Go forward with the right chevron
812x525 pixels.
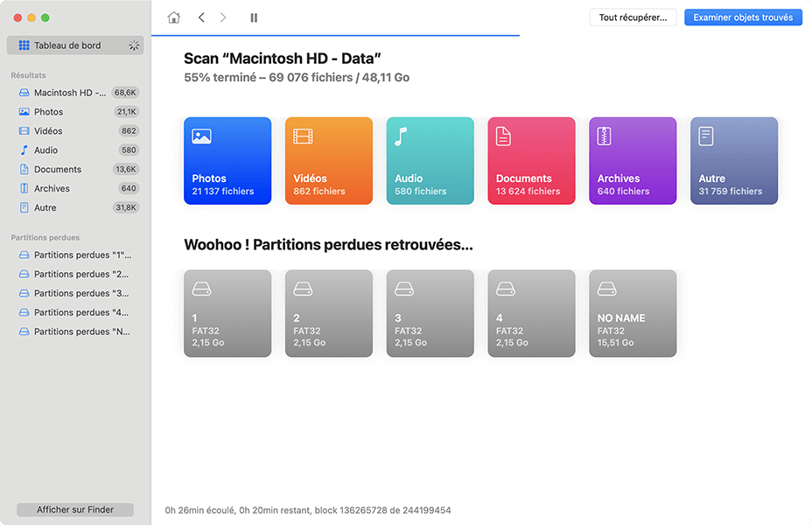tap(223, 17)
